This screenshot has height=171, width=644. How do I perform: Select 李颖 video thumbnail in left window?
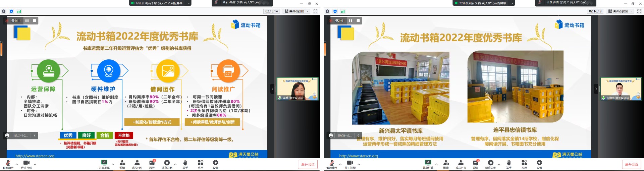coord(298,89)
